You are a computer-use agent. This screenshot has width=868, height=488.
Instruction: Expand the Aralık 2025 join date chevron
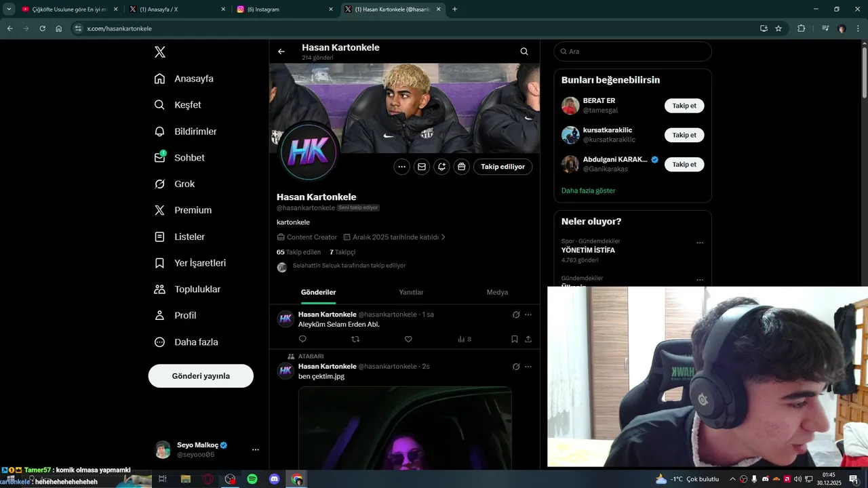pos(443,237)
